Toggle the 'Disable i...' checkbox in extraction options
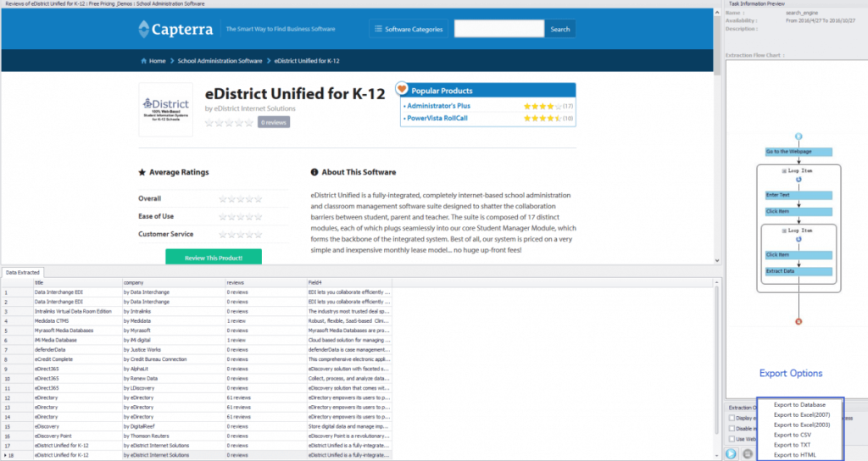Image resolution: width=868 pixels, height=461 pixels. (x=732, y=428)
